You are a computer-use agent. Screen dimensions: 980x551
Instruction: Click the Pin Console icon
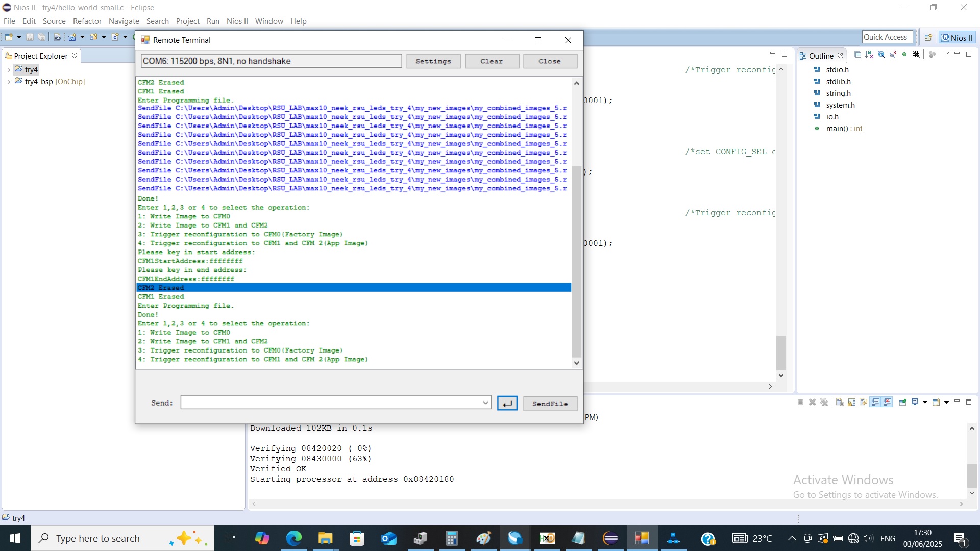tap(902, 403)
